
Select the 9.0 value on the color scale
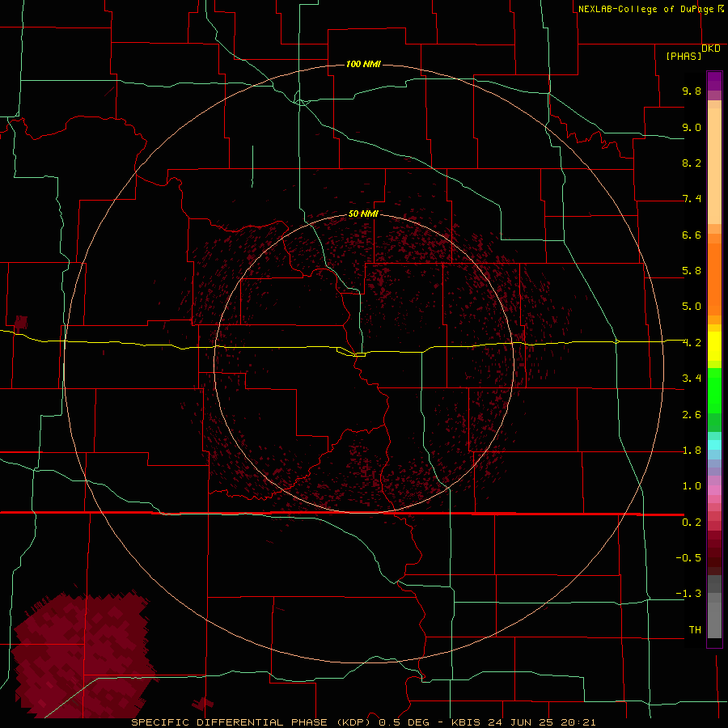(x=692, y=127)
